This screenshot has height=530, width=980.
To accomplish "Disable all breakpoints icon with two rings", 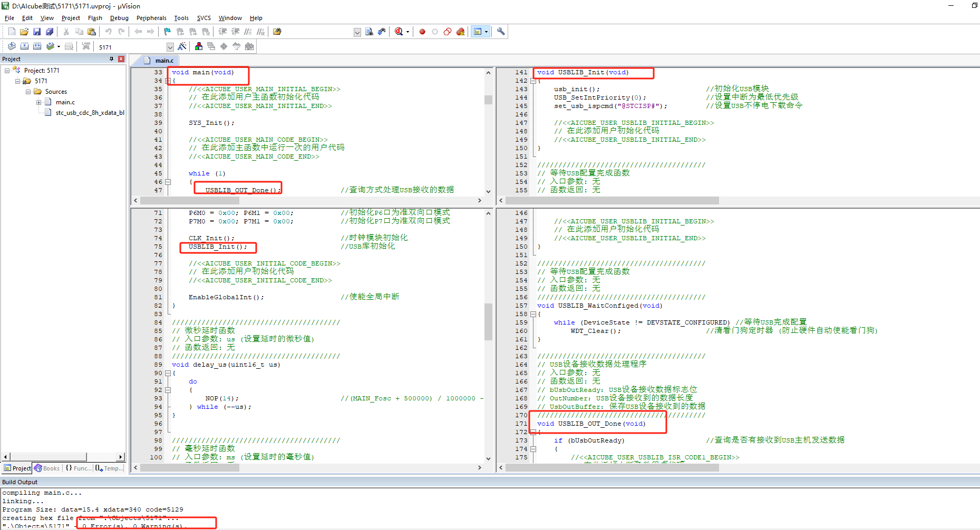I will click(448, 32).
